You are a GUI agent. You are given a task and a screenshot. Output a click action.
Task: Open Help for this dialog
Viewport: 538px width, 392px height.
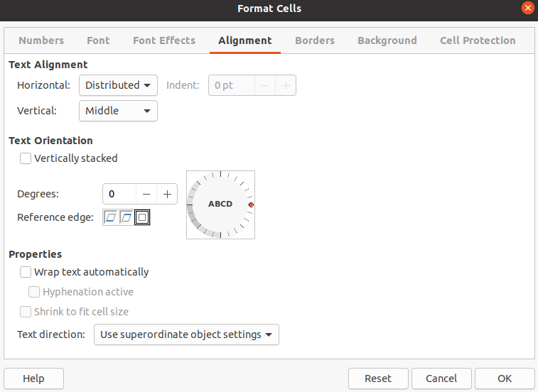[33, 379]
